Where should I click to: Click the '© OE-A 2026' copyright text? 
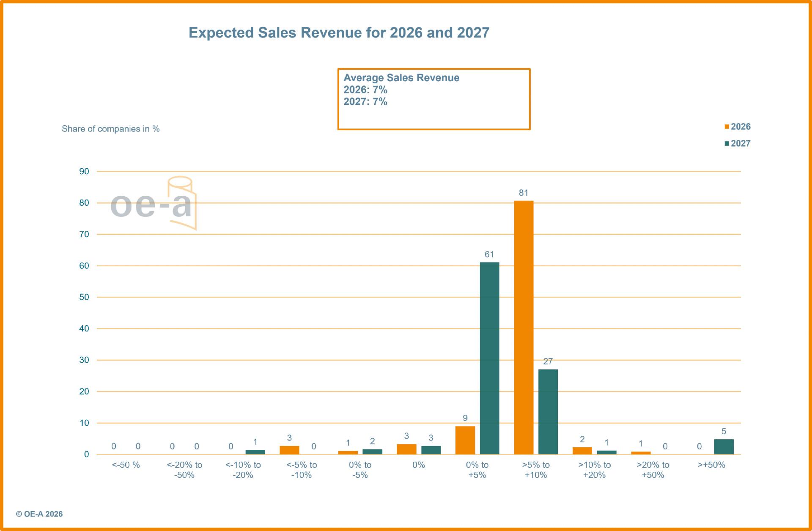pyautogui.click(x=39, y=514)
